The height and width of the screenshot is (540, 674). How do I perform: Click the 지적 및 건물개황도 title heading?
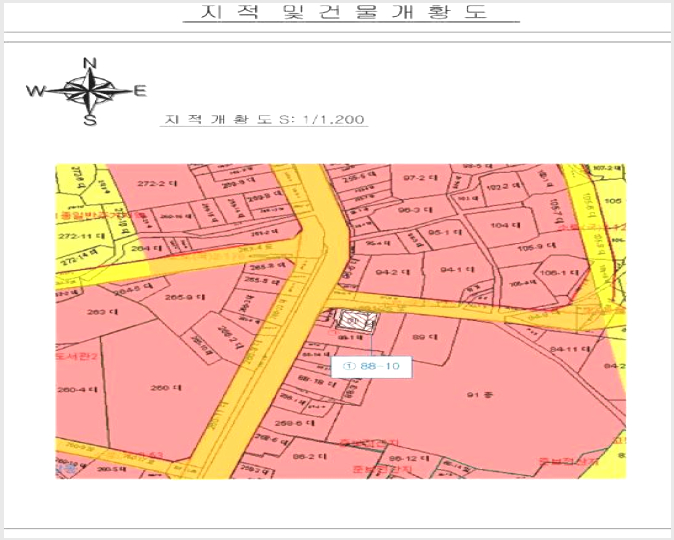point(344,12)
